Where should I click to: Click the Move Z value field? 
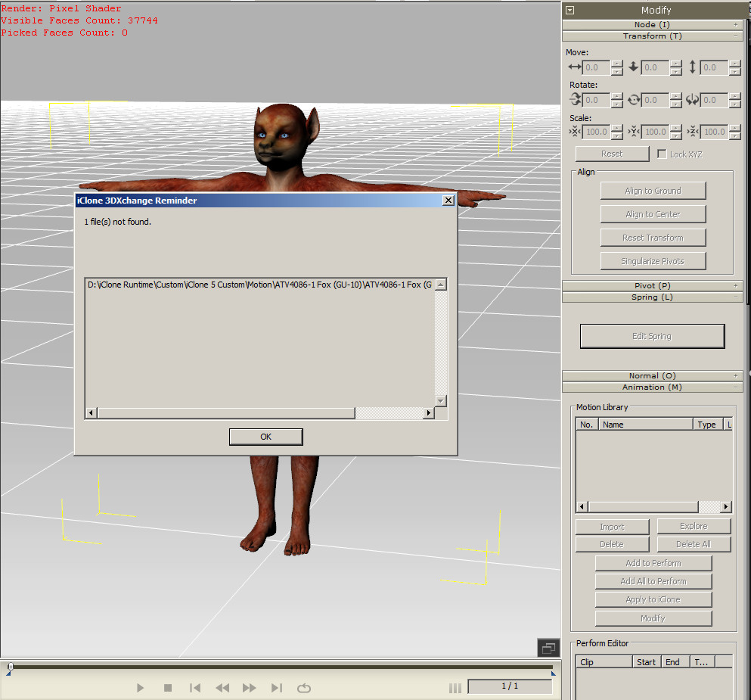tap(714, 67)
